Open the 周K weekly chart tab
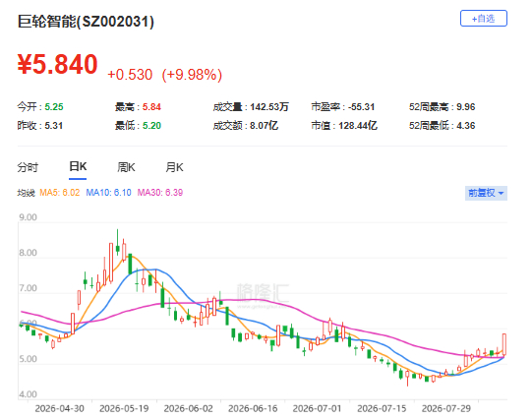This screenshot has height=419, width=532. tap(126, 167)
